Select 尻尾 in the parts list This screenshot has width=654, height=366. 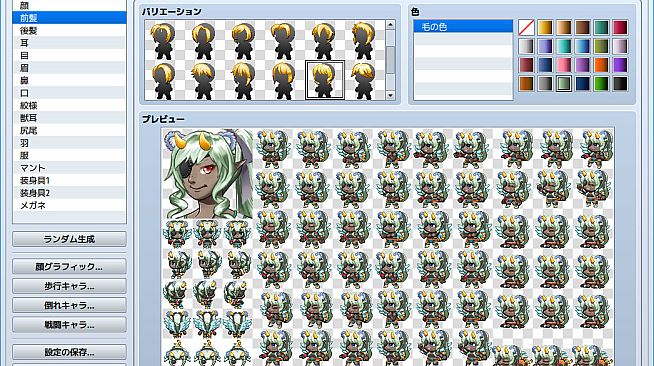pos(69,130)
